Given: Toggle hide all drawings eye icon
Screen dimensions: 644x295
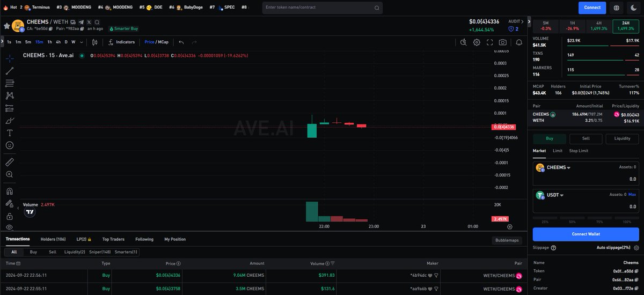Looking at the screenshot, I should click(x=10, y=228).
